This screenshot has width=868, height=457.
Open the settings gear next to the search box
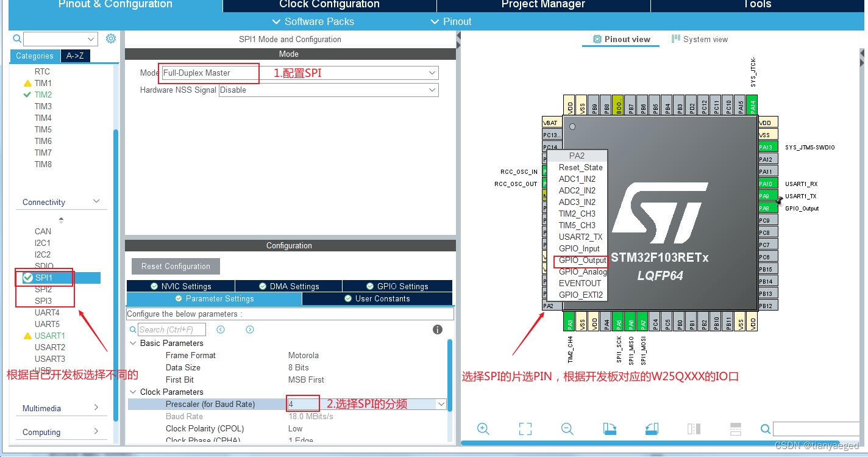110,38
